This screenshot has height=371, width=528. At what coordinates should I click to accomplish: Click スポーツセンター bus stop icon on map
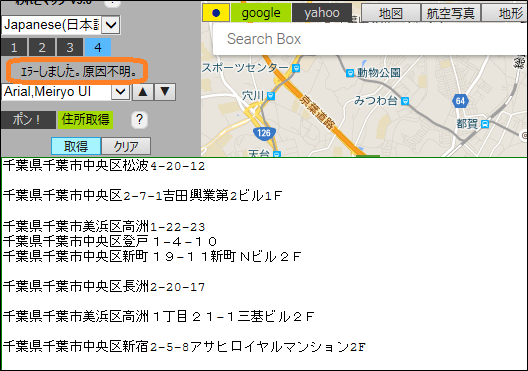click(296, 68)
